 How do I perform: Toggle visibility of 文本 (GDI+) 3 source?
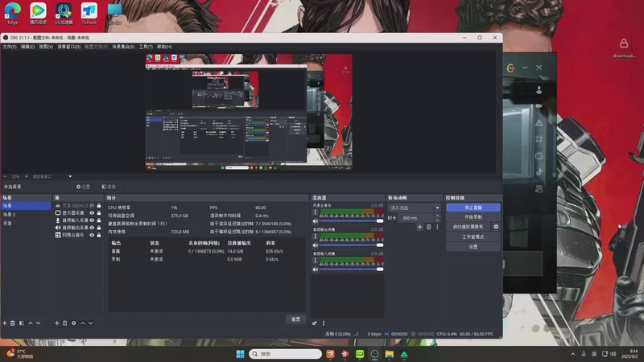[x=92, y=206]
